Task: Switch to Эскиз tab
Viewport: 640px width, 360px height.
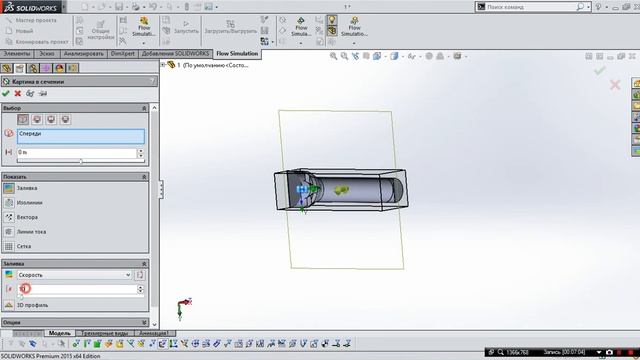Action: coord(47,54)
